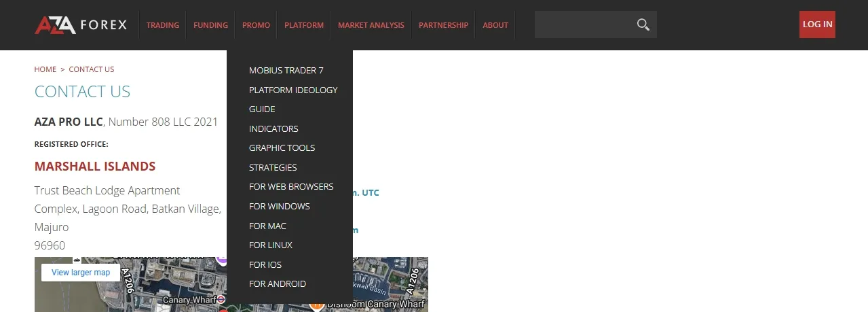Open the Trading menu
This screenshot has width=868, height=312.
pyautogui.click(x=163, y=25)
